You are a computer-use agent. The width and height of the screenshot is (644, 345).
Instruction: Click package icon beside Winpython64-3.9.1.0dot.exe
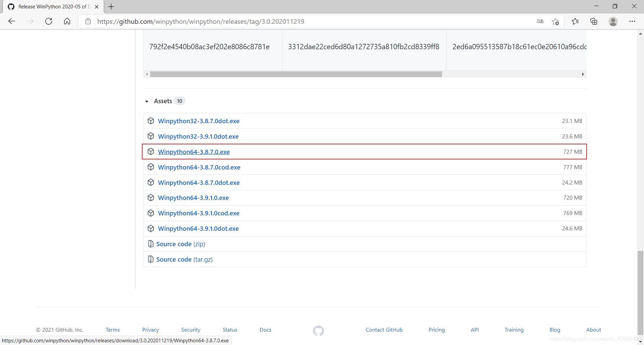click(151, 228)
